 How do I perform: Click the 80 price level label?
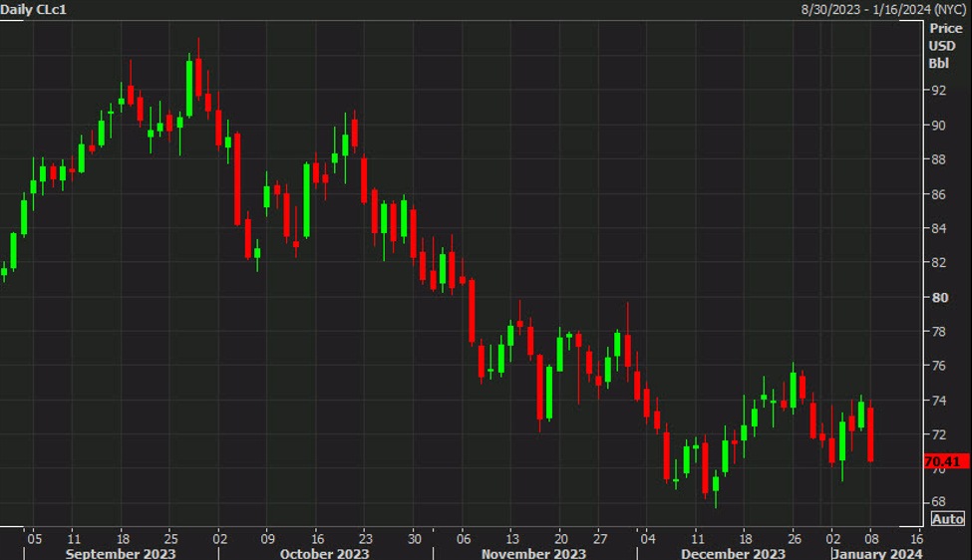coord(938,297)
